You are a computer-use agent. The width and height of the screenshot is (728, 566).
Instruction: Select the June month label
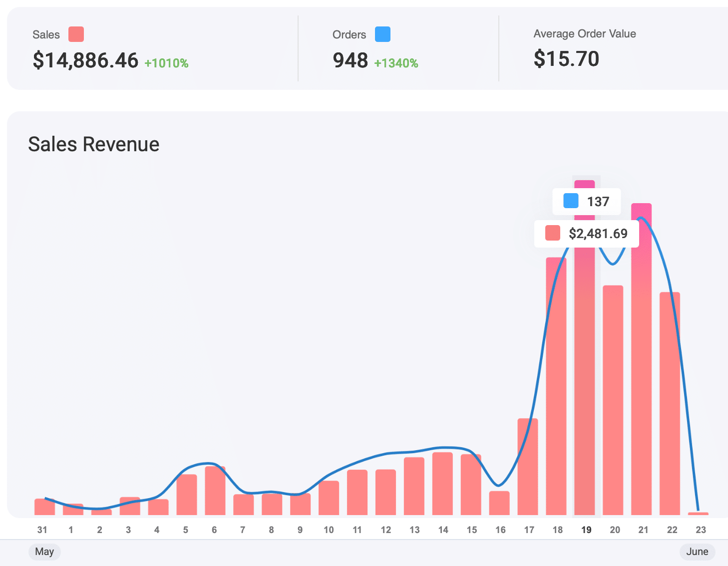click(x=697, y=552)
